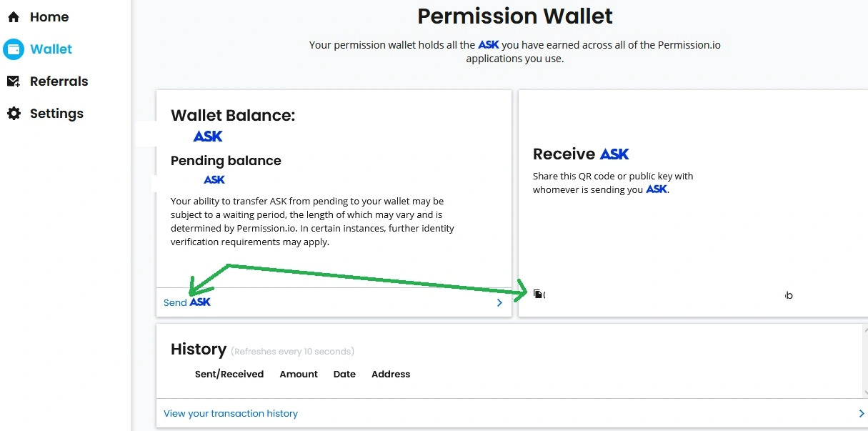Click the Home house icon

[14, 17]
